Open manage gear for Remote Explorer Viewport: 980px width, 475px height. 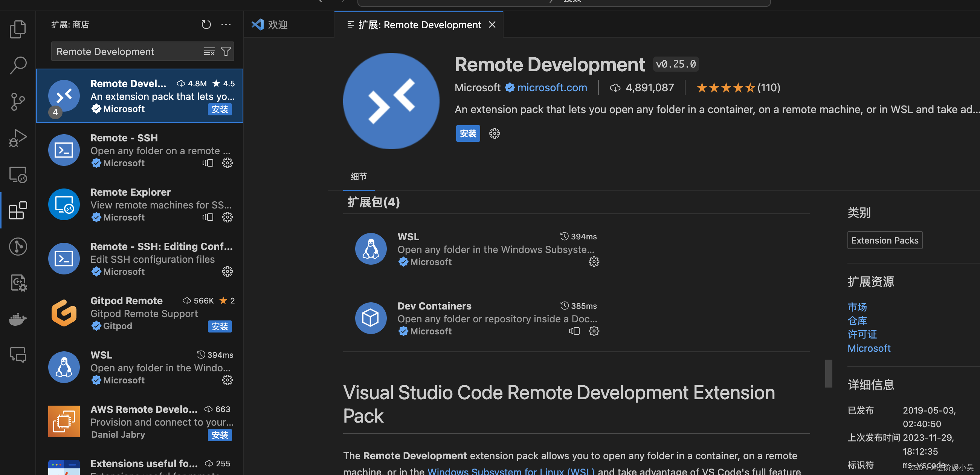point(227,217)
